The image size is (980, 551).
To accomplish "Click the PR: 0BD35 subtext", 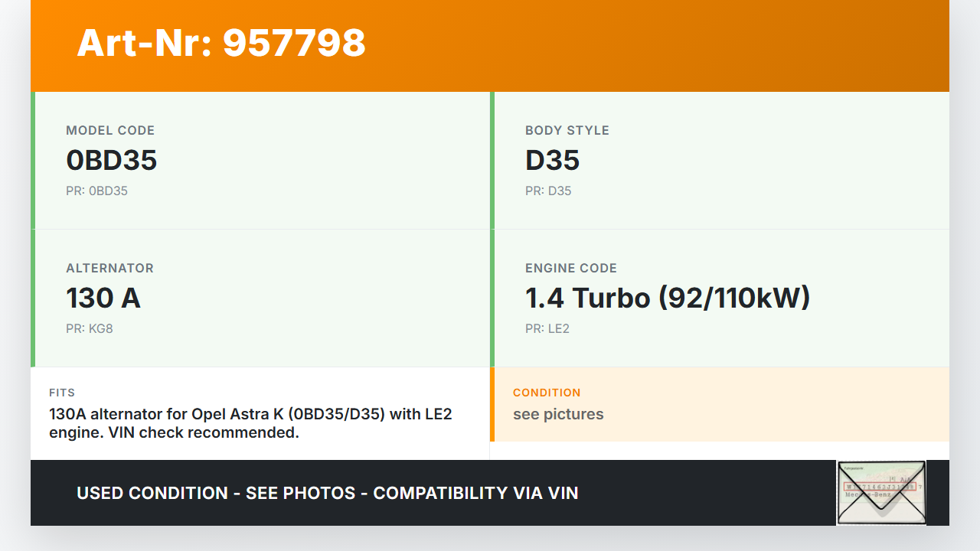I will [x=96, y=191].
